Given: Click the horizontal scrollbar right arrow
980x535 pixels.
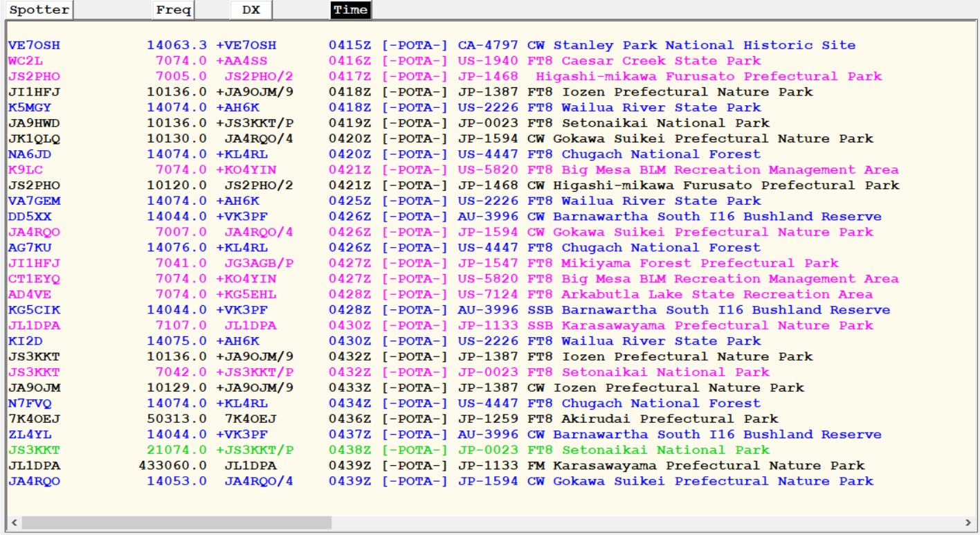Looking at the screenshot, I should pos(968,523).
